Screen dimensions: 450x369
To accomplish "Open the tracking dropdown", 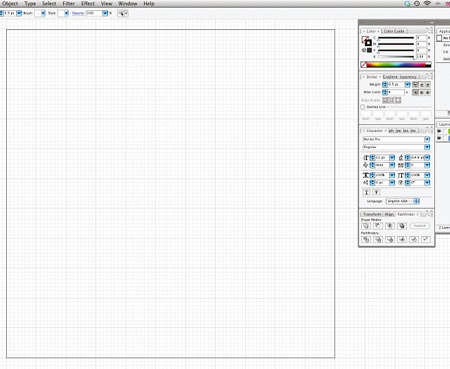I will coord(427,165).
